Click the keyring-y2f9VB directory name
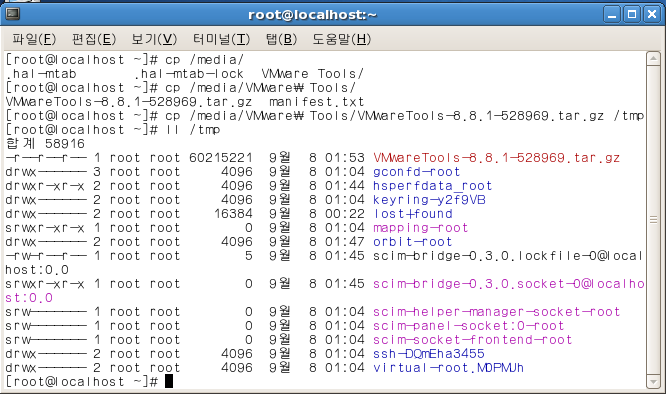The width and height of the screenshot is (666, 394). [x=429, y=200]
